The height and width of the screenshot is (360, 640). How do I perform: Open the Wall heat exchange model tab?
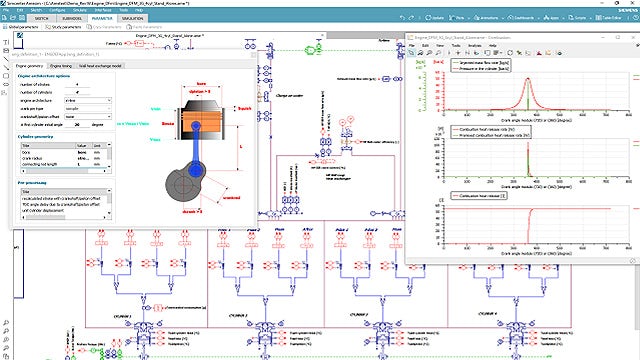tap(100, 66)
